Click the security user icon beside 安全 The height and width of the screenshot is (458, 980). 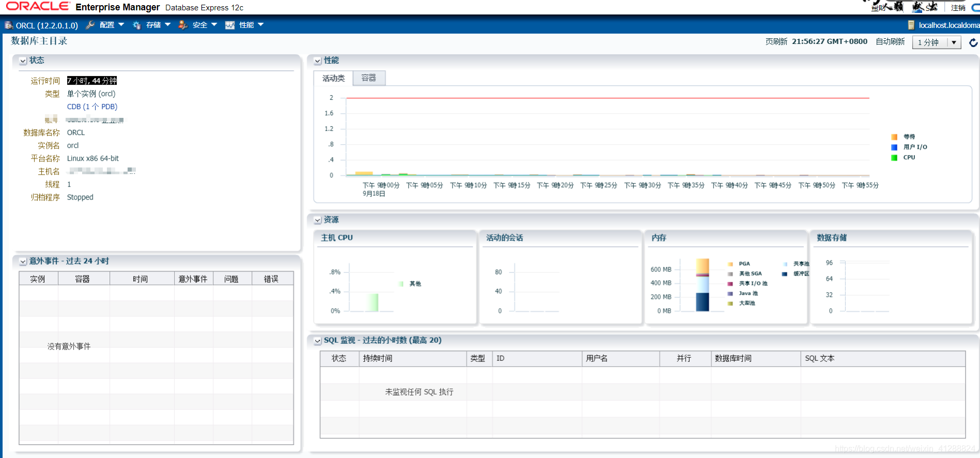[183, 25]
